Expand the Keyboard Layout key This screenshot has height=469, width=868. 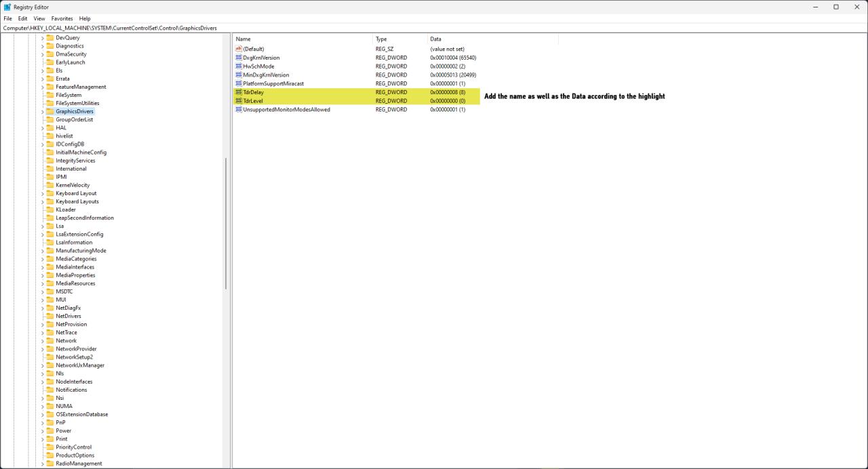tap(42, 193)
